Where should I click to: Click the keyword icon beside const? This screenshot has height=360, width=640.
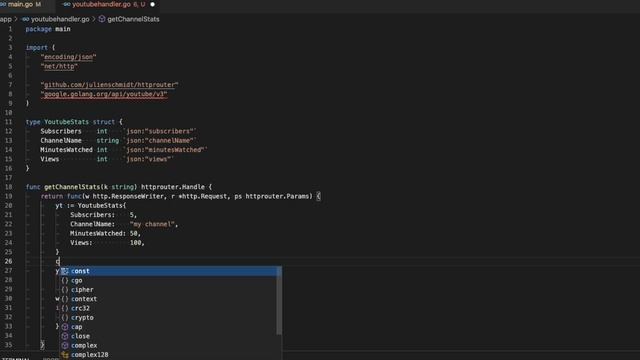(x=64, y=271)
